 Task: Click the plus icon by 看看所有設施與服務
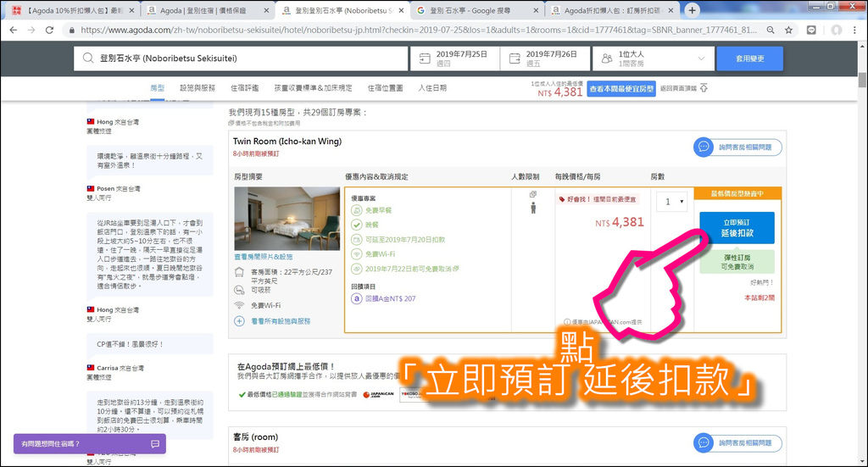[x=239, y=321]
